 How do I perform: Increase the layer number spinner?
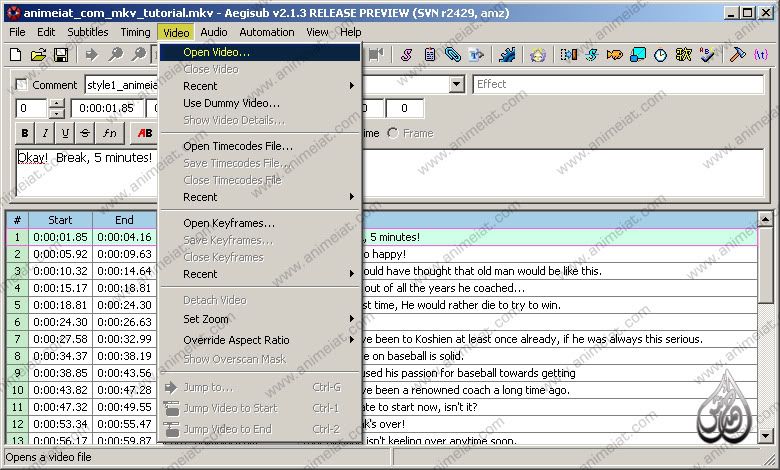(x=57, y=103)
